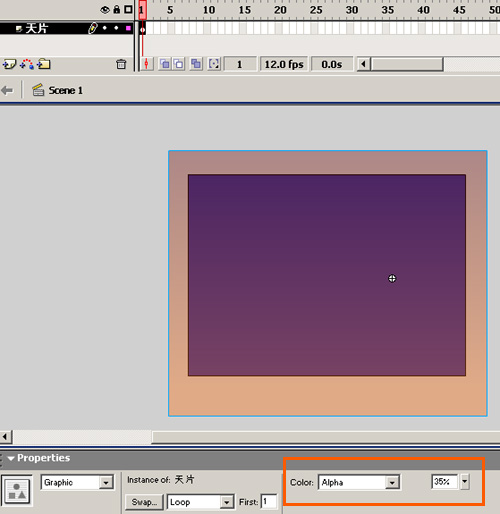
Task: Click the First frame input field
Action: click(269, 501)
